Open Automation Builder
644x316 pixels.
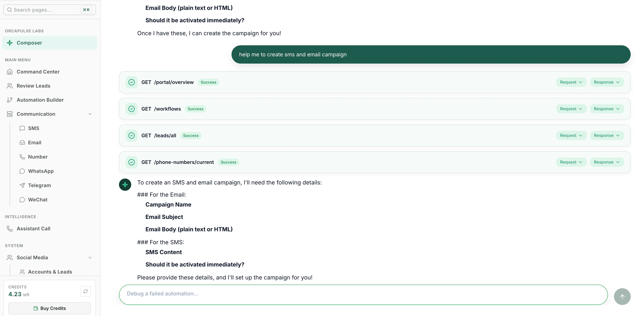[x=49, y=100]
